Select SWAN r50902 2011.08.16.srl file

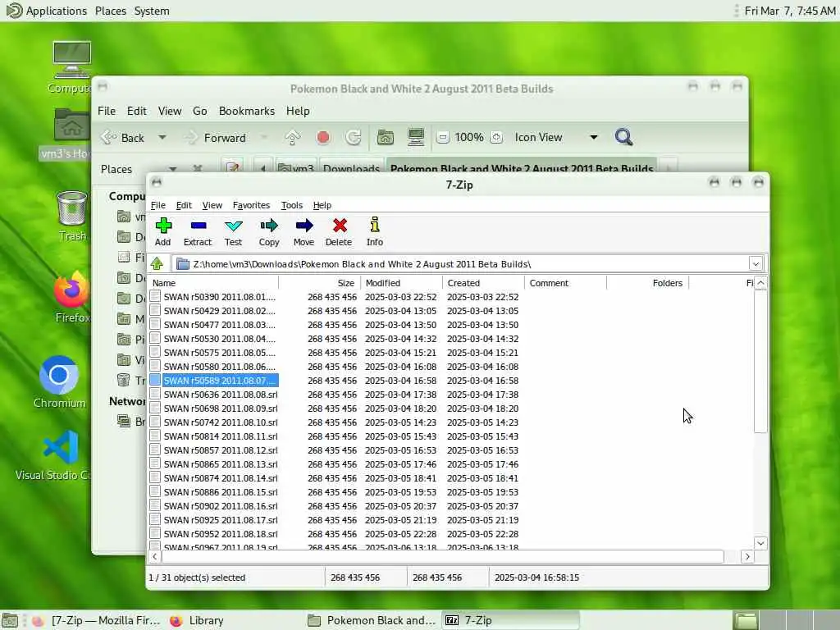pyautogui.click(x=221, y=505)
